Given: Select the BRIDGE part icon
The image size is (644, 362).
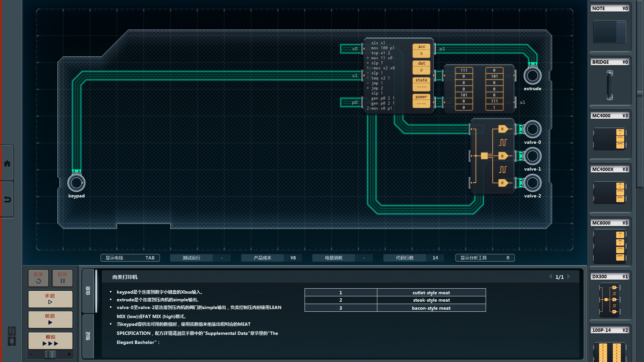Looking at the screenshot, I should tap(609, 85).
